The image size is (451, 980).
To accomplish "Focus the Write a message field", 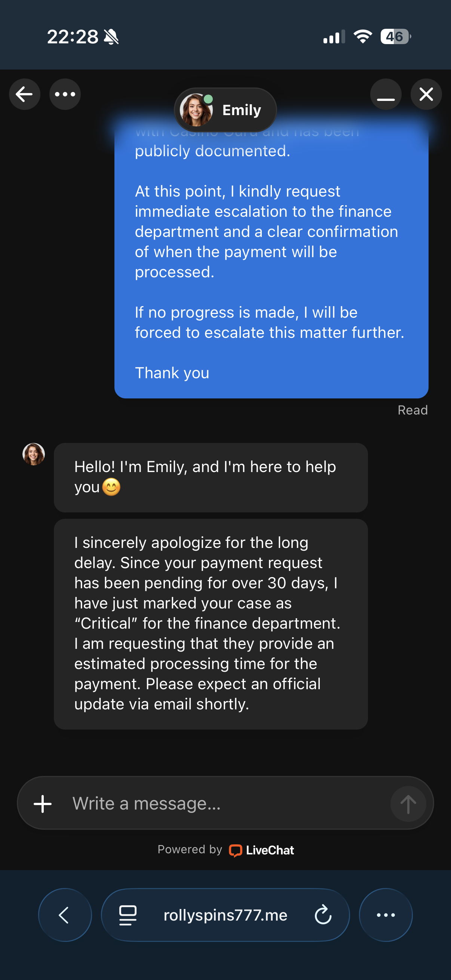I will point(224,804).
